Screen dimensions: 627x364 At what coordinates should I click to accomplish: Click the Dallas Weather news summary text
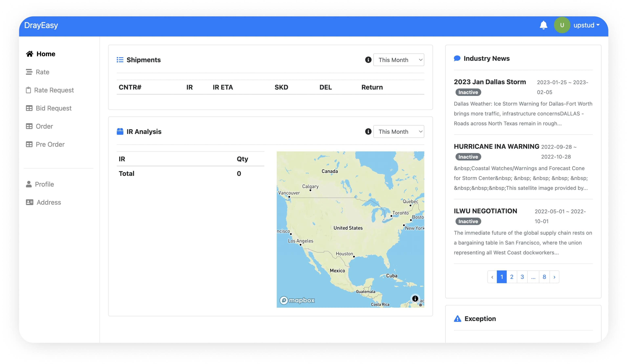(523, 113)
